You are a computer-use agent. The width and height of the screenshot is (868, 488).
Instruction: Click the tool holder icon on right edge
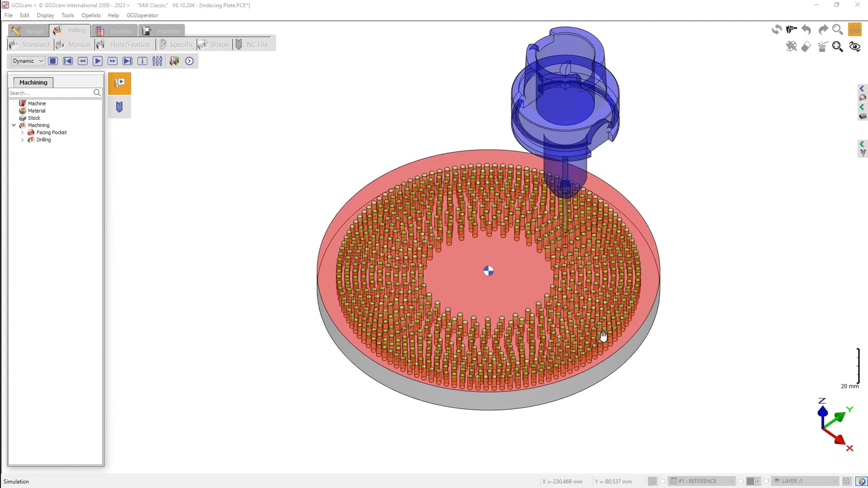pyautogui.click(x=863, y=153)
